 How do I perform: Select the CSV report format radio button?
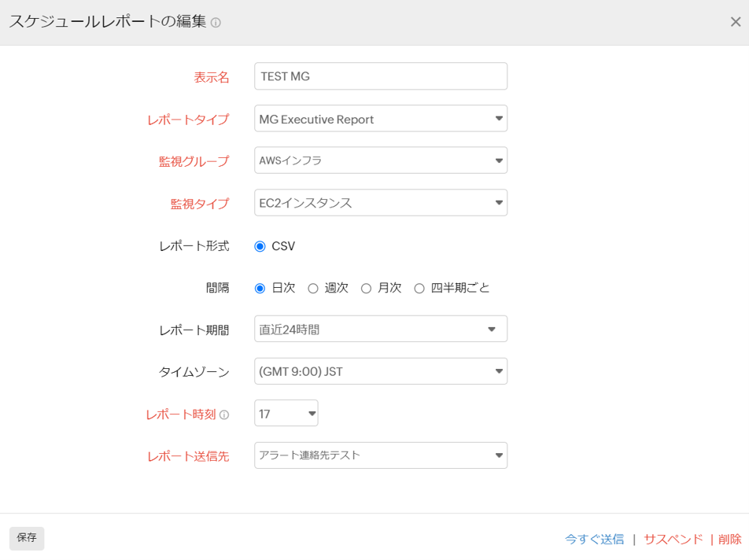tap(260, 246)
